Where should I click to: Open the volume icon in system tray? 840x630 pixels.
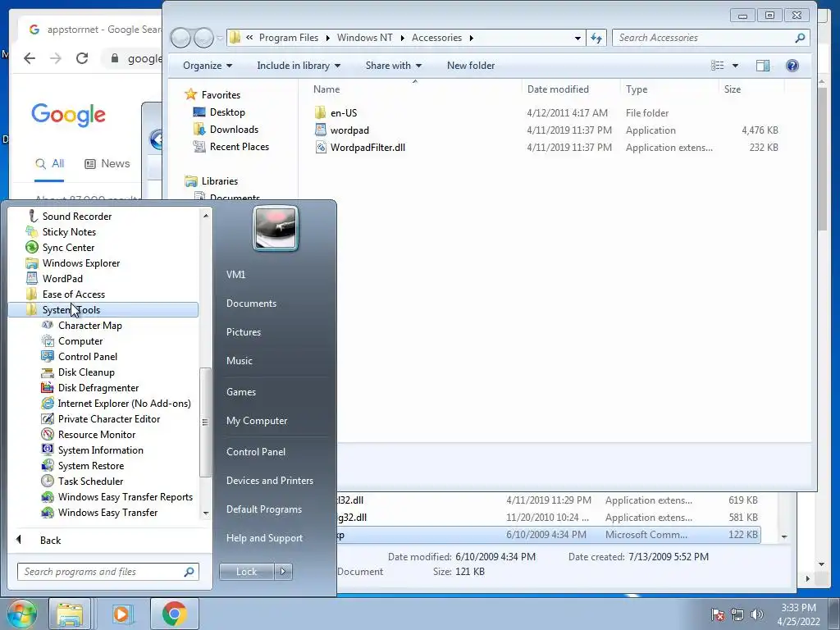tap(756, 614)
